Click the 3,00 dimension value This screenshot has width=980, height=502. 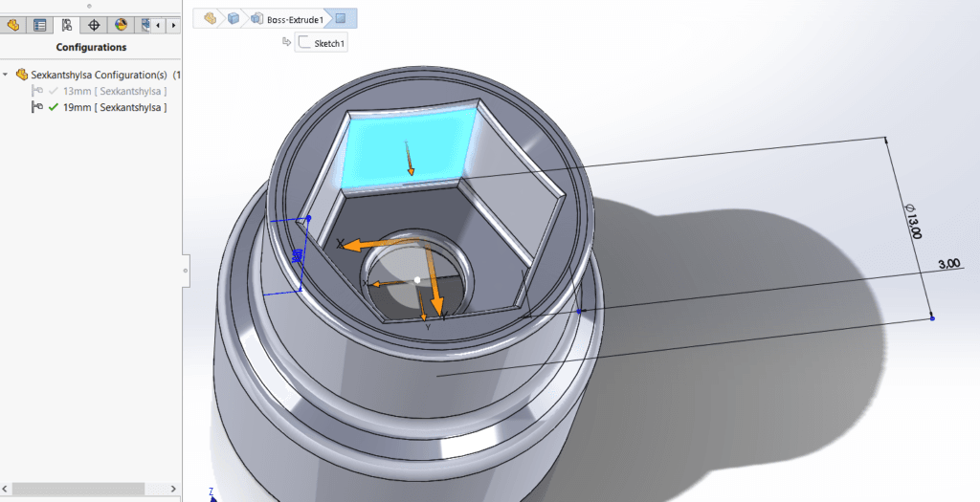(948, 265)
